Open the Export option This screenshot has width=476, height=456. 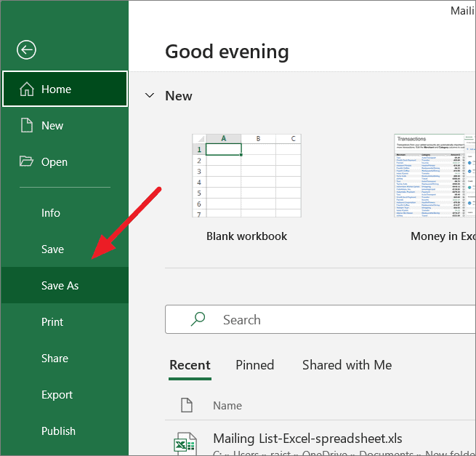[x=65, y=395]
